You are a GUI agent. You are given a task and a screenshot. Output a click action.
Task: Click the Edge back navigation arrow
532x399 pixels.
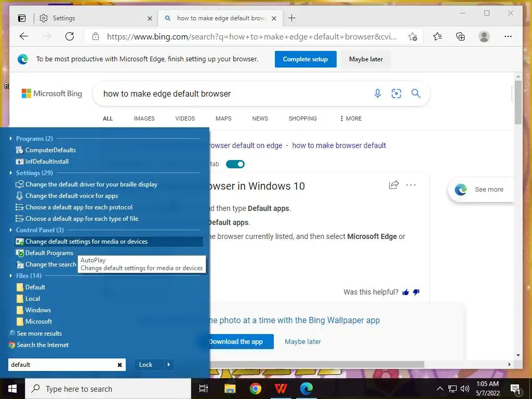click(x=24, y=36)
